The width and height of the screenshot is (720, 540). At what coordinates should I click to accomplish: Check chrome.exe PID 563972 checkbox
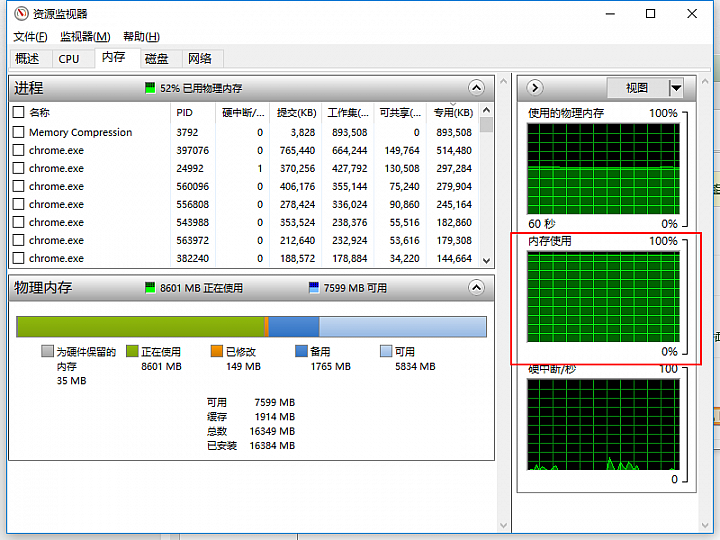18,240
